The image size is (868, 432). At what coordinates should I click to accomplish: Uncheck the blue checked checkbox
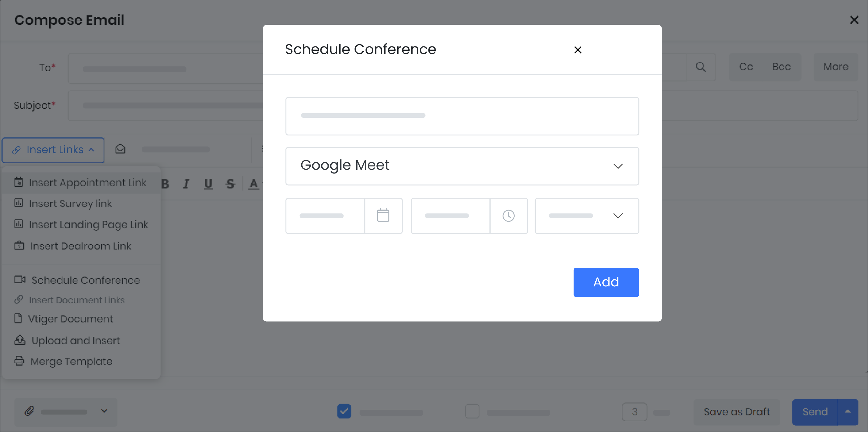click(344, 411)
